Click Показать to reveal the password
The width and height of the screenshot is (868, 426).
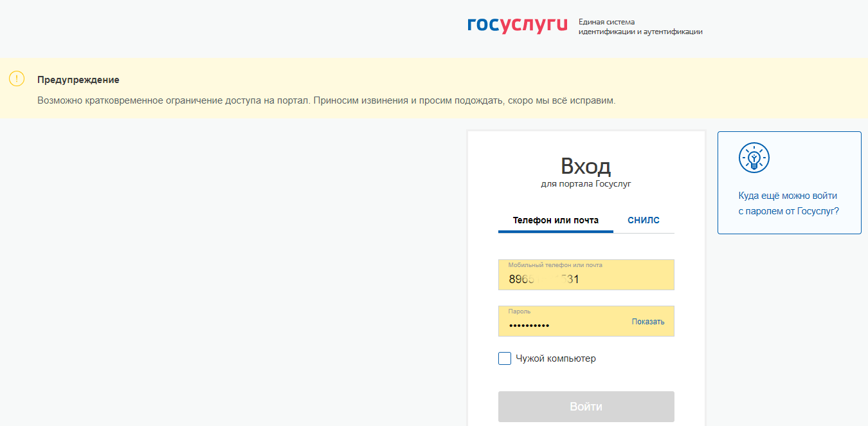point(648,322)
